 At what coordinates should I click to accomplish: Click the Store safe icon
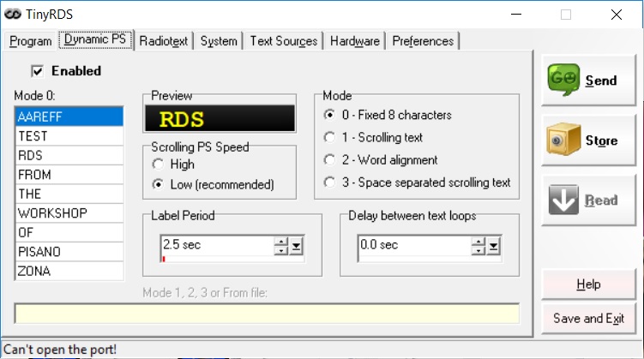pos(563,140)
